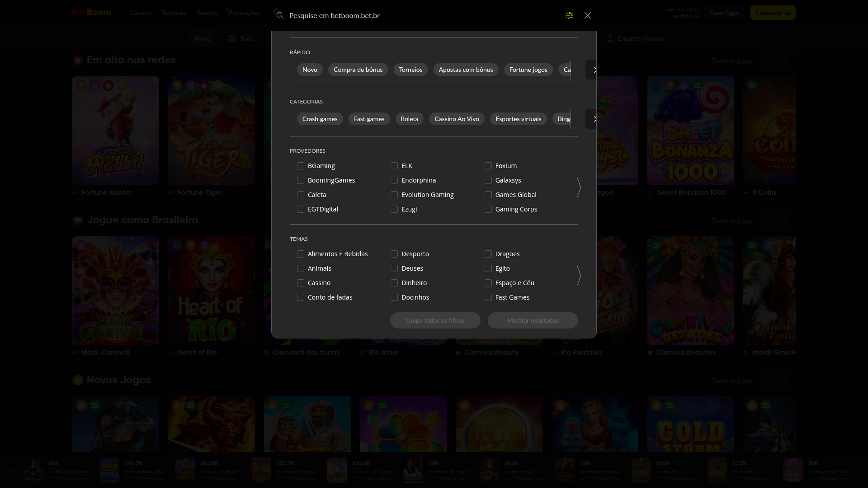The image size is (868, 488).
Task: Click previous arrow on Jogue como Brasileiro row
Action: coord(770,221)
